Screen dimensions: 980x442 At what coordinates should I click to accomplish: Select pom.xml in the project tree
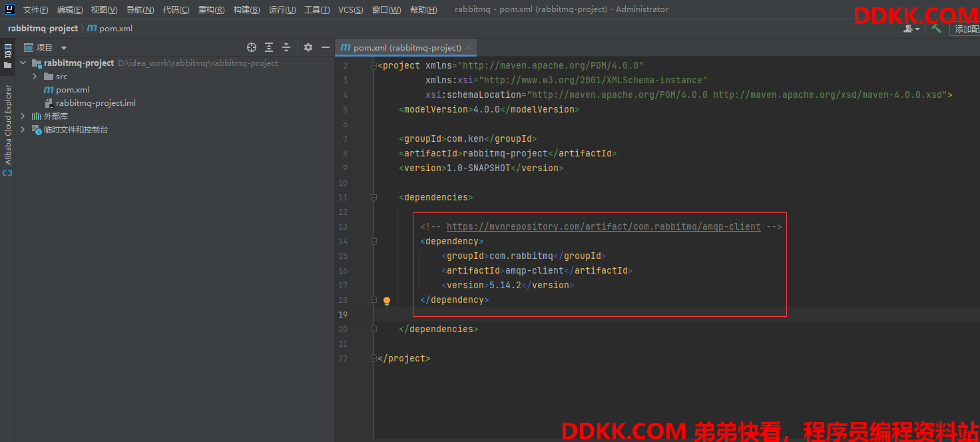pyautogui.click(x=73, y=90)
